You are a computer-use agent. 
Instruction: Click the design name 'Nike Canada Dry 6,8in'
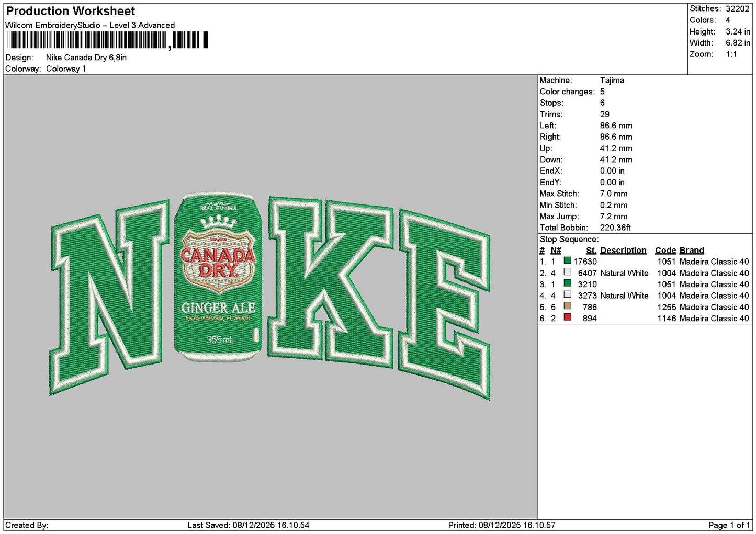point(86,58)
